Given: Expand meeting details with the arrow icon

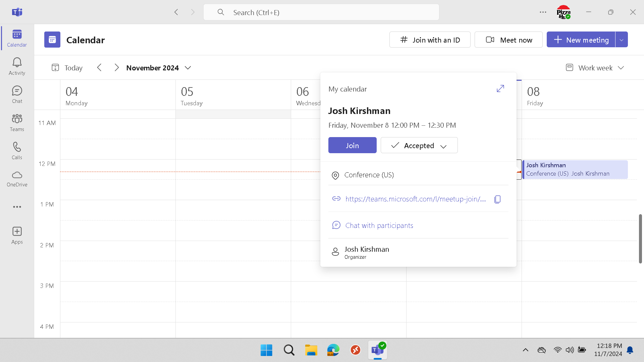Looking at the screenshot, I should click(500, 88).
